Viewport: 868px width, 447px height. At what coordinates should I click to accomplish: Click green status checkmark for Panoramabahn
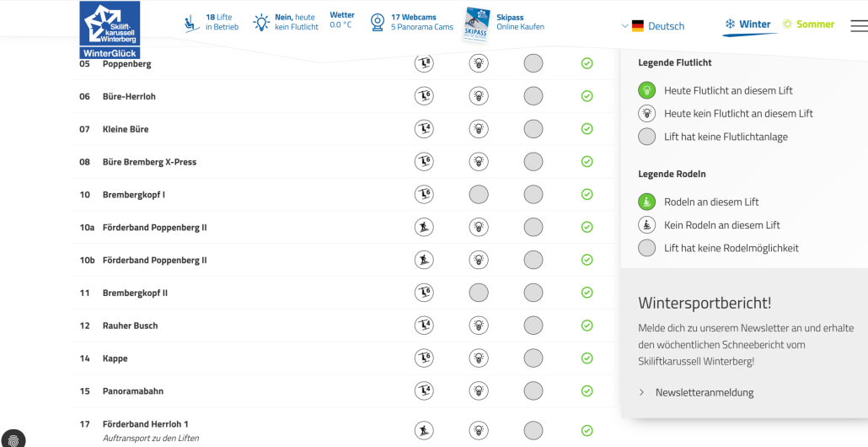click(587, 391)
